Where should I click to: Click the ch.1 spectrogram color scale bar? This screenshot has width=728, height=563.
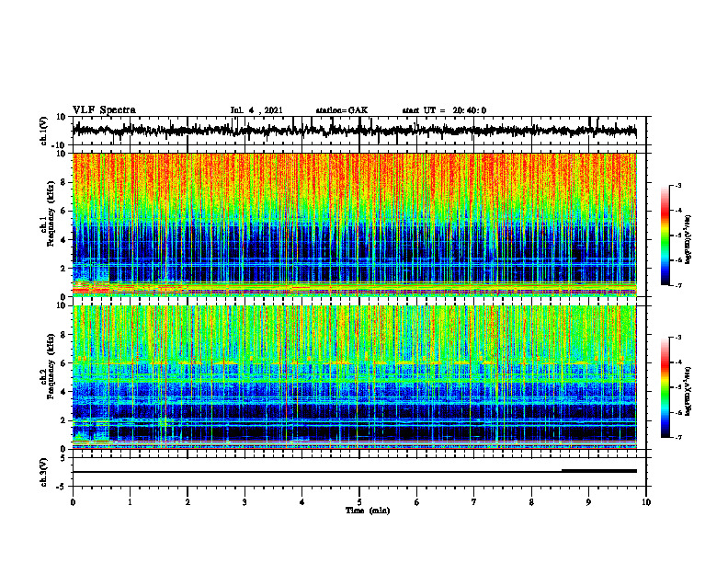(x=665, y=236)
